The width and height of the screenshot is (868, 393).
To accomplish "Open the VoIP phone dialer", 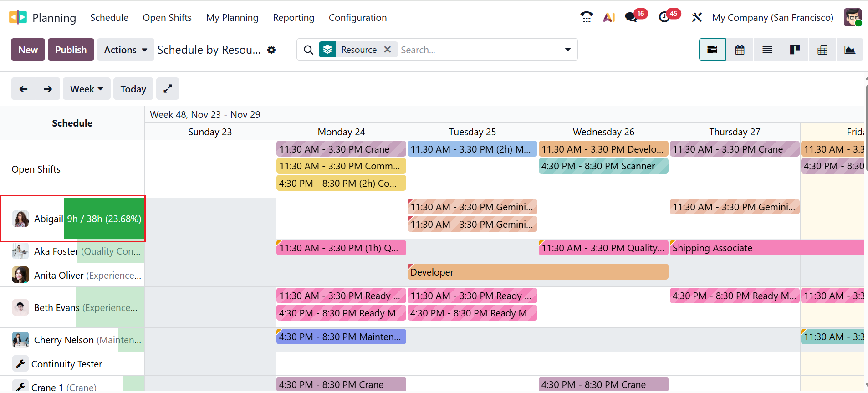I will click(587, 17).
